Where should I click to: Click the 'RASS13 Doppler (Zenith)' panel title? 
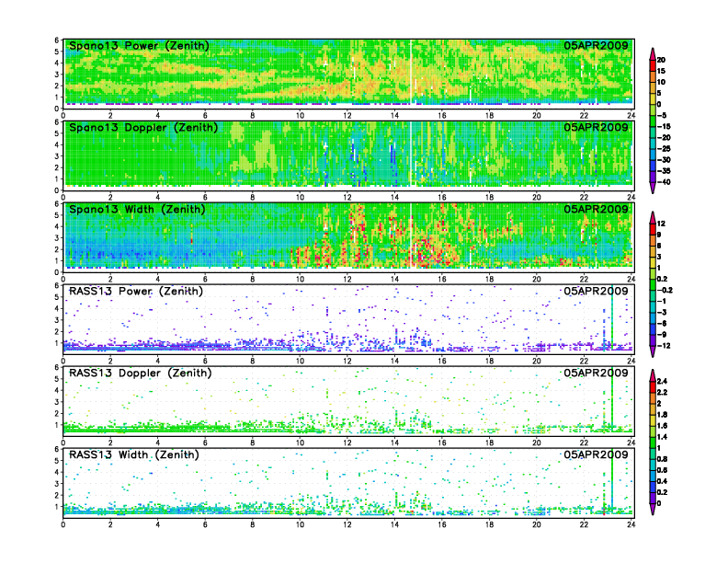141,373
